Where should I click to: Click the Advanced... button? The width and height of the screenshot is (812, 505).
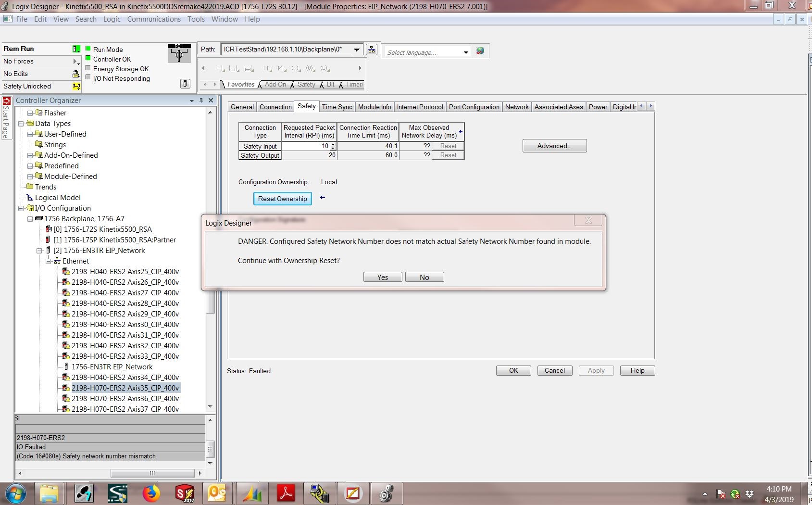554,146
